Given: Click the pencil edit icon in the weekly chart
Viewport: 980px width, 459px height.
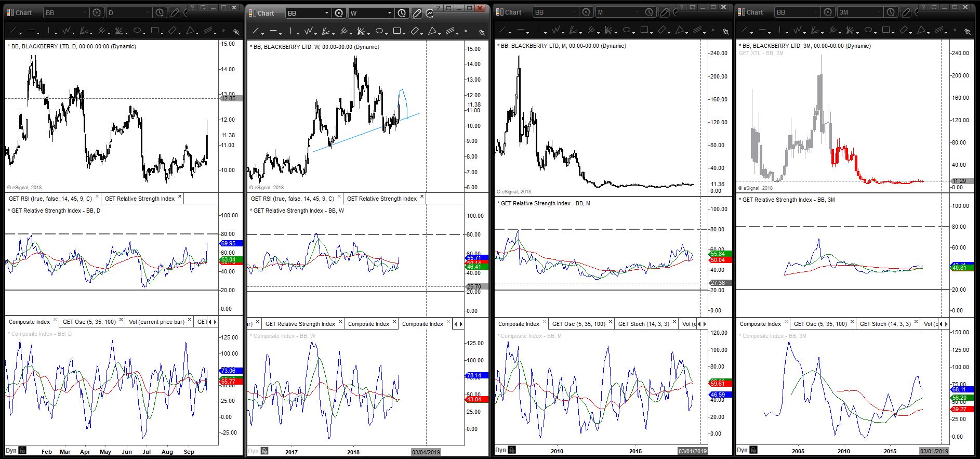Looking at the screenshot, I should 417,13.
